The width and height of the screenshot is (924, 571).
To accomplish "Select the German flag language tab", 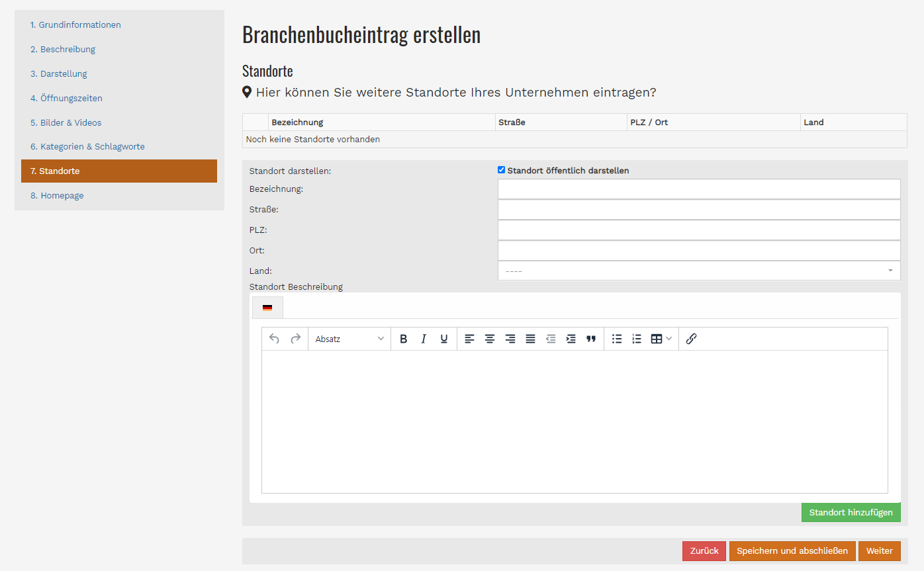I will (x=267, y=308).
